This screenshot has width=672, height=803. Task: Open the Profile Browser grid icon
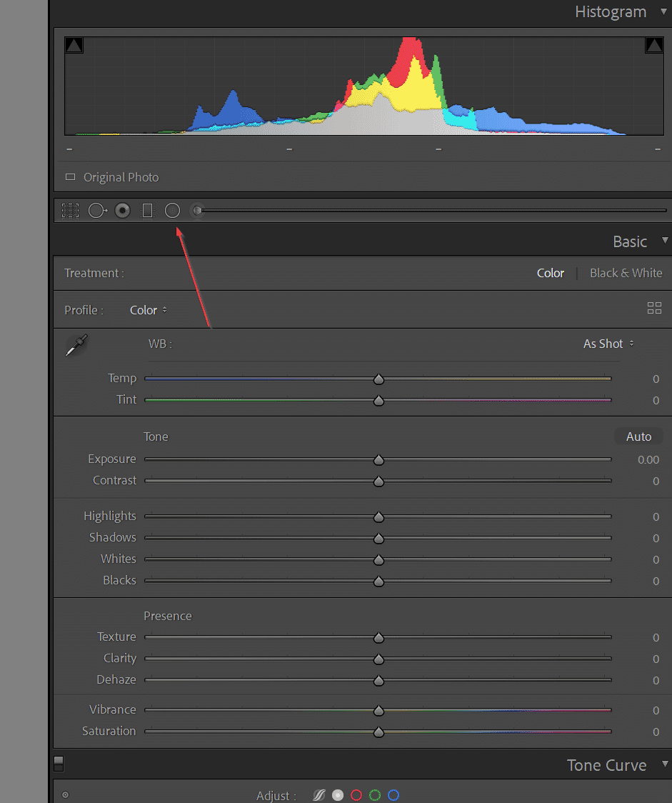(x=654, y=308)
